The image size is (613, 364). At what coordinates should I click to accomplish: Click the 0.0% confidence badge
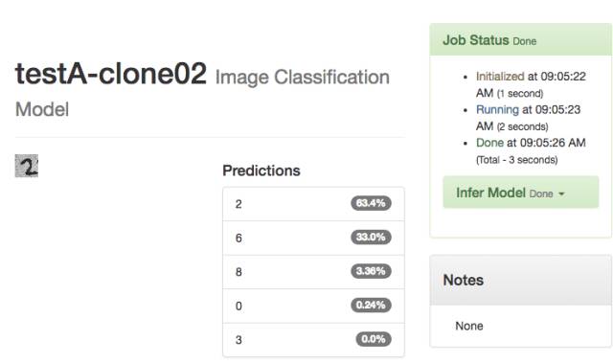[374, 339]
